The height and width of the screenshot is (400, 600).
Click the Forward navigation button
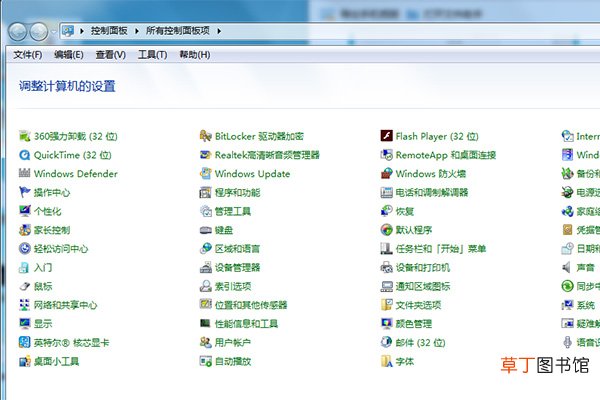[x=39, y=31]
